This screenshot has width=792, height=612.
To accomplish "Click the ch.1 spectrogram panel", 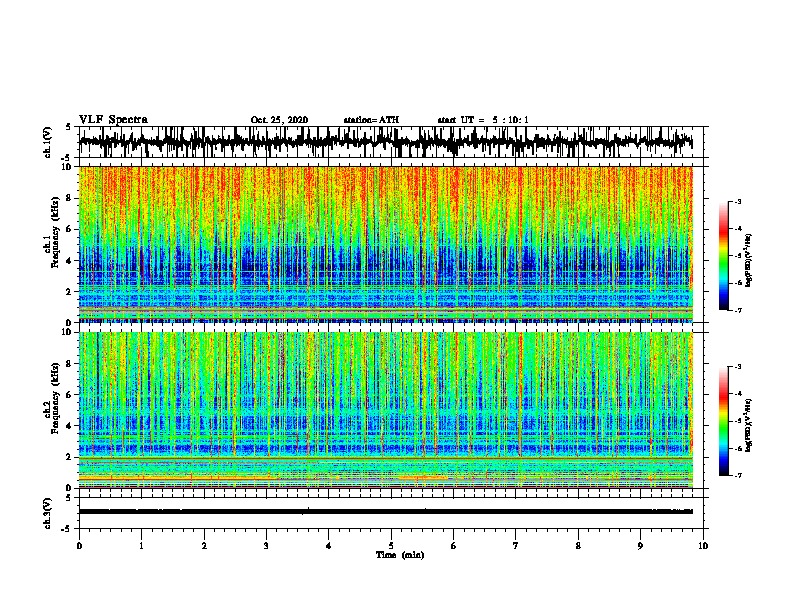I will [x=385, y=244].
